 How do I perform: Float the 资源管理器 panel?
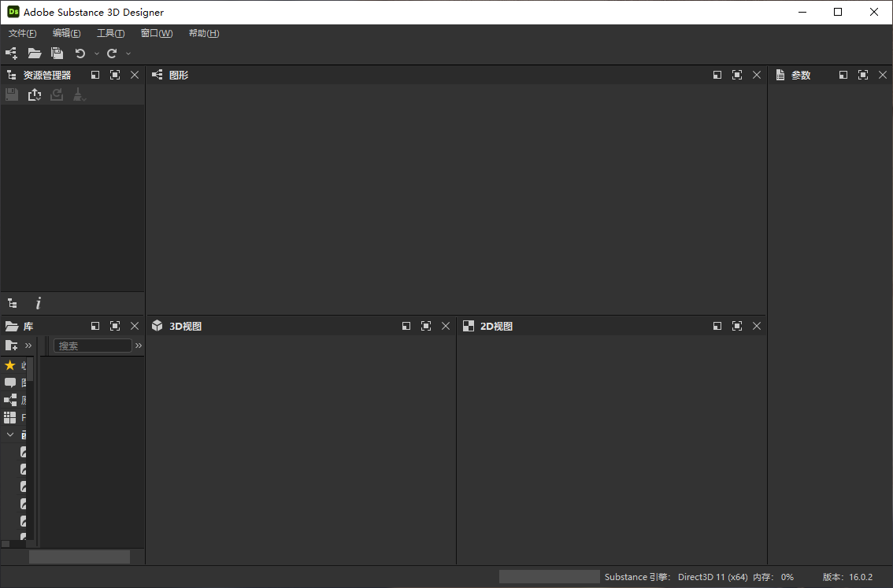click(95, 75)
